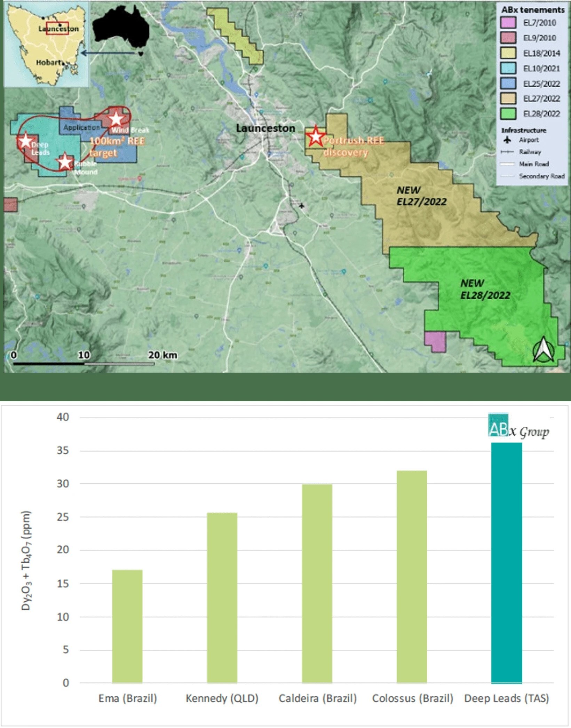
Task: Click the NEW EL27/2022 tenement label
Action: [x=421, y=196]
